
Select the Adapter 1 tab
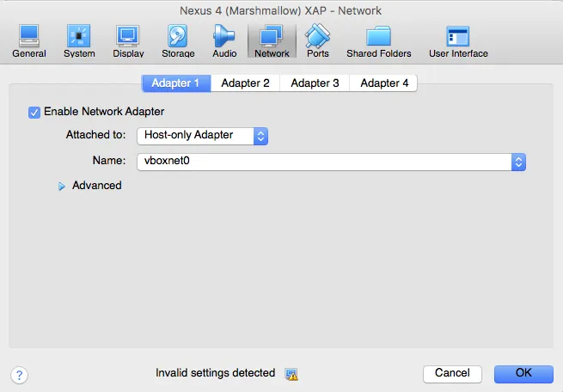(x=176, y=83)
